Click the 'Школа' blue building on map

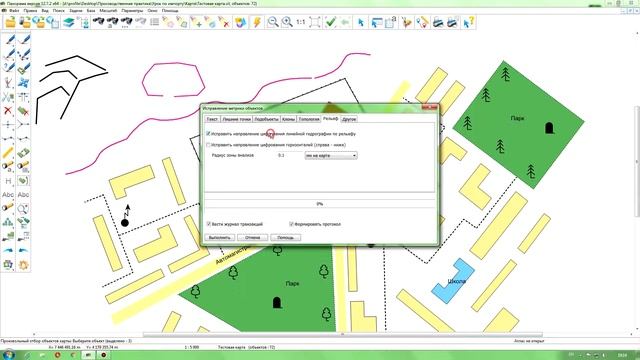[453, 281]
